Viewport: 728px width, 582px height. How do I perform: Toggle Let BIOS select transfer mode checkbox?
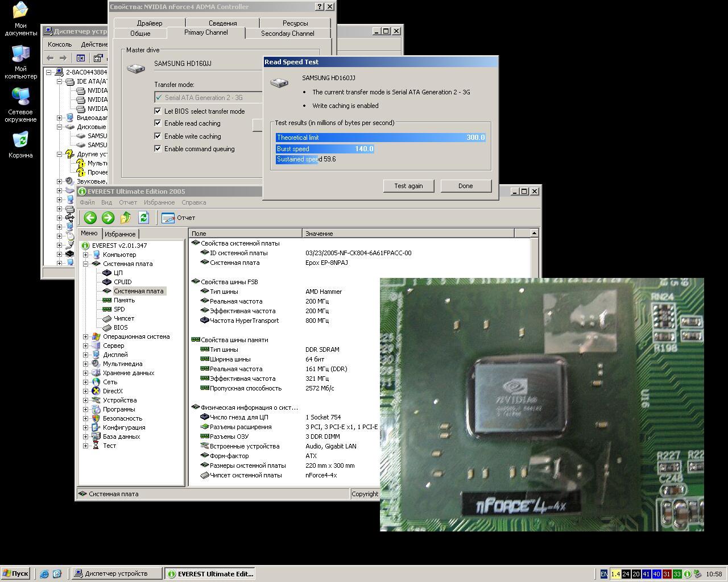pyautogui.click(x=158, y=111)
